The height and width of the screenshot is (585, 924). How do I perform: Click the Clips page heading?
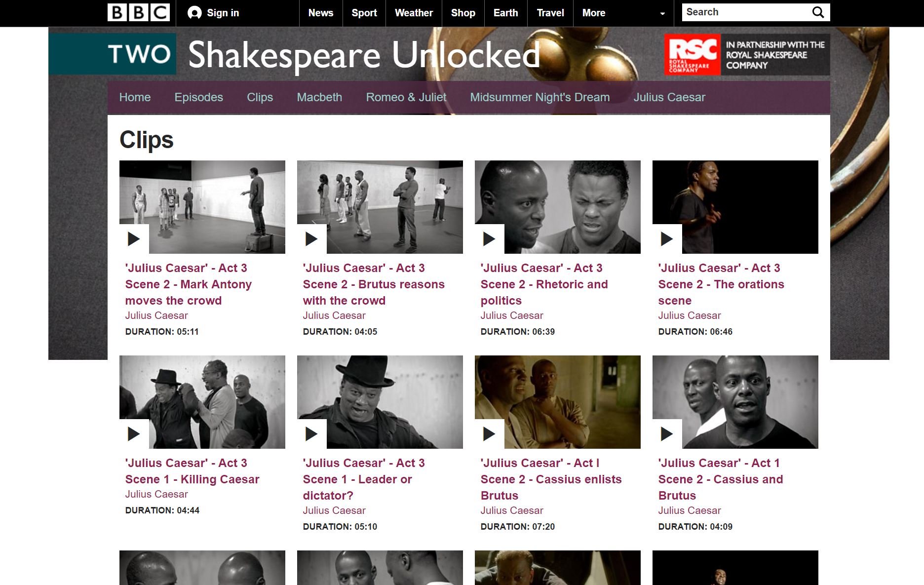point(147,140)
